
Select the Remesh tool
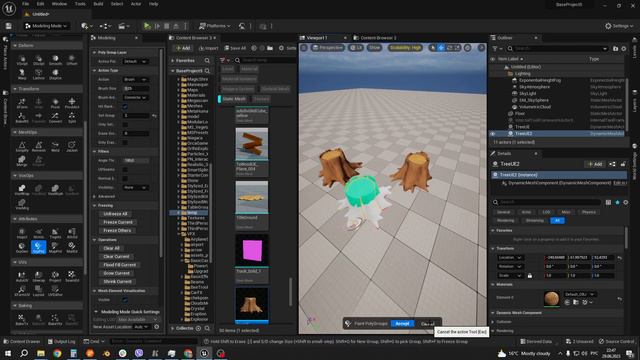click(x=38, y=147)
